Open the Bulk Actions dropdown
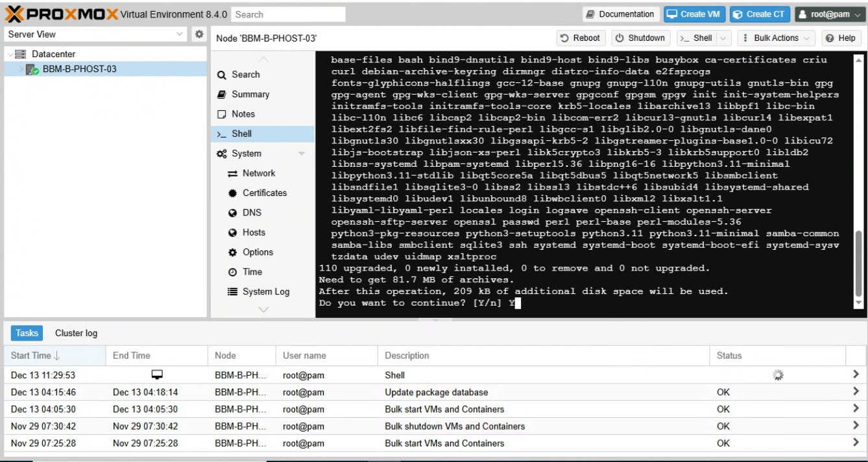Image resolution: width=868 pixels, height=462 pixels. 776,38
